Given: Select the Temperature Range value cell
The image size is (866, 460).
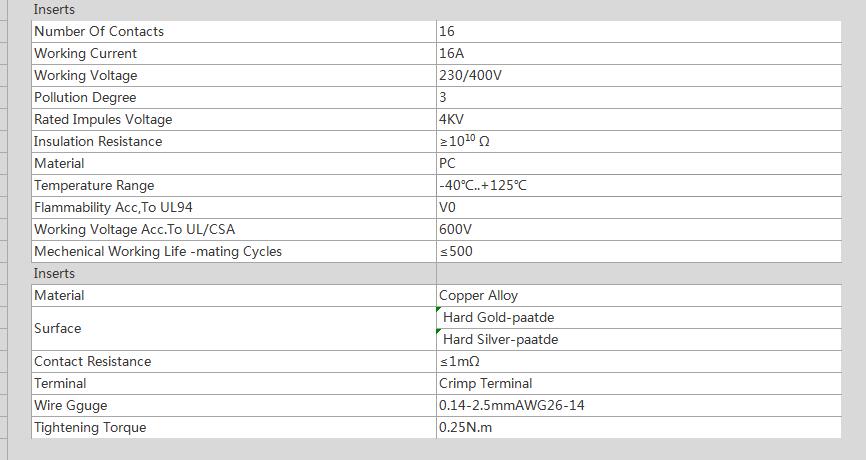Looking at the screenshot, I should tap(638, 186).
